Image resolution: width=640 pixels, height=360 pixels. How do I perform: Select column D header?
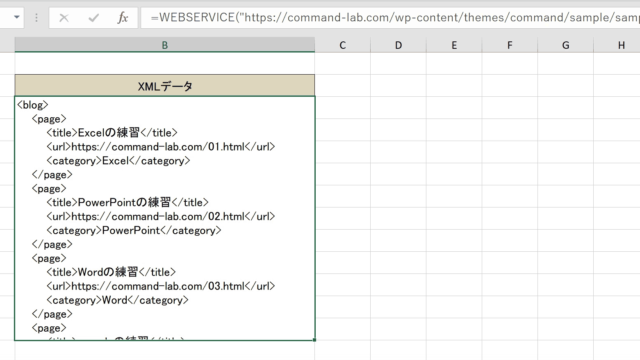tap(398, 45)
